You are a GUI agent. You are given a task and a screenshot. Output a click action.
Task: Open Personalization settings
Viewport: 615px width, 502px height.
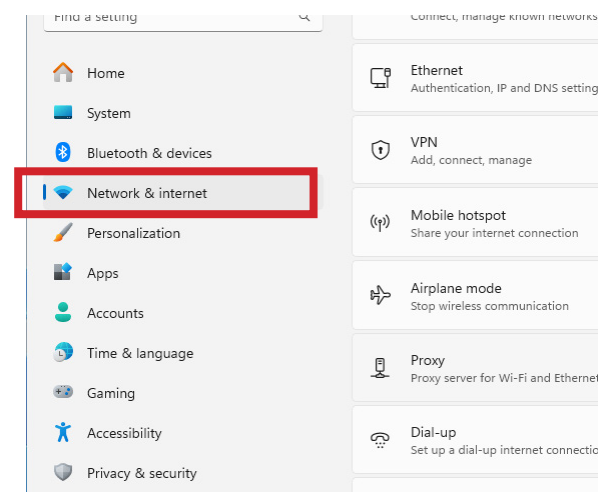click(182, 233)
